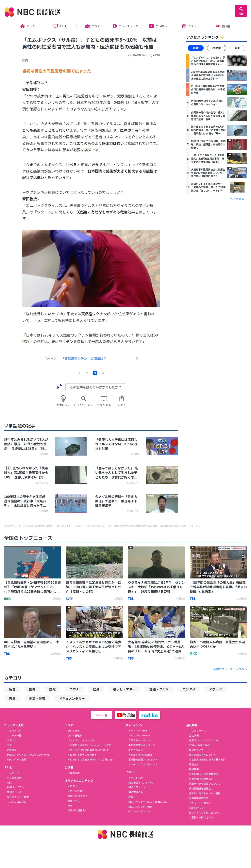Go to article page 1
The width and height of the screenshot is (251, 868).
point(79,373)
